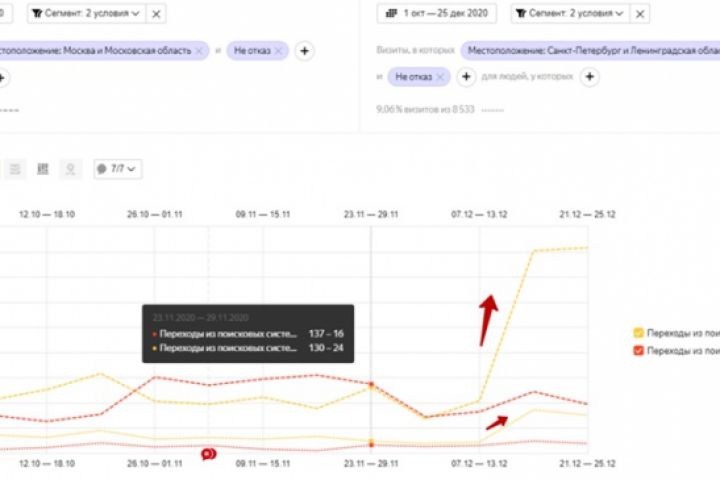Open the red comment marker on the chart axis
This screenshot has width=720, height=480.
208,454
